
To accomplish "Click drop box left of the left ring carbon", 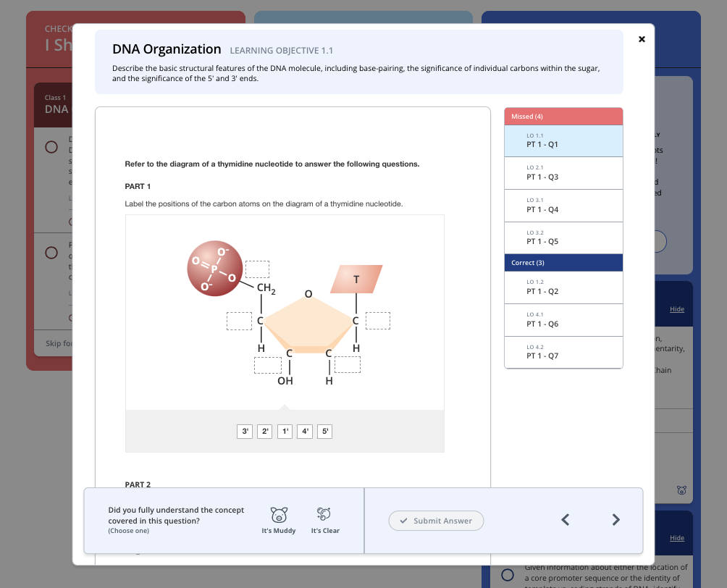I will pyautogui.click(x=239, y=321).
